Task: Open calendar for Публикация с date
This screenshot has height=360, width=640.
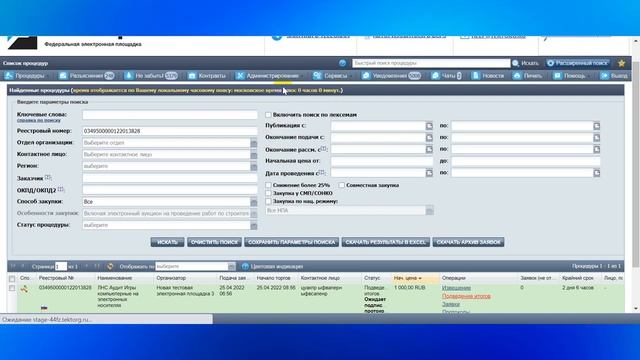Action: click(429, 126)
